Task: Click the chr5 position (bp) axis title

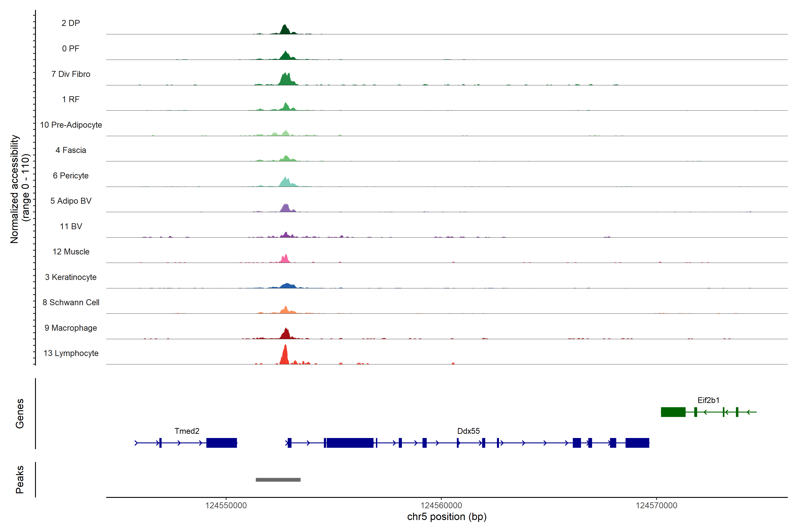Action: coord(446,517)
